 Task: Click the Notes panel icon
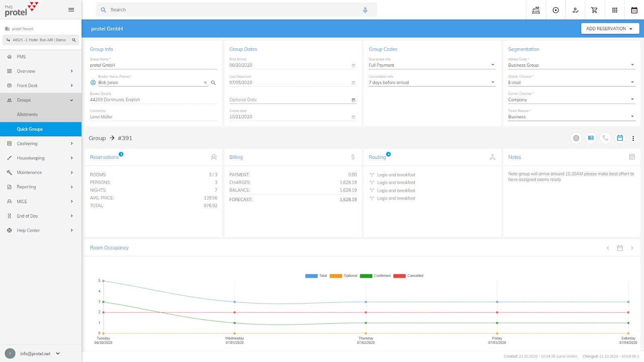tap(632, 157)
